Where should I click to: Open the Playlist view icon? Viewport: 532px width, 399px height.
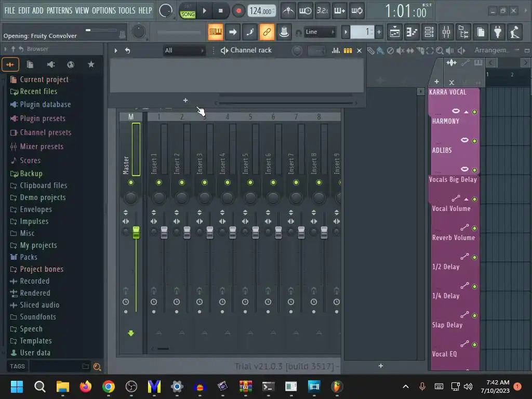coord(395,32)
